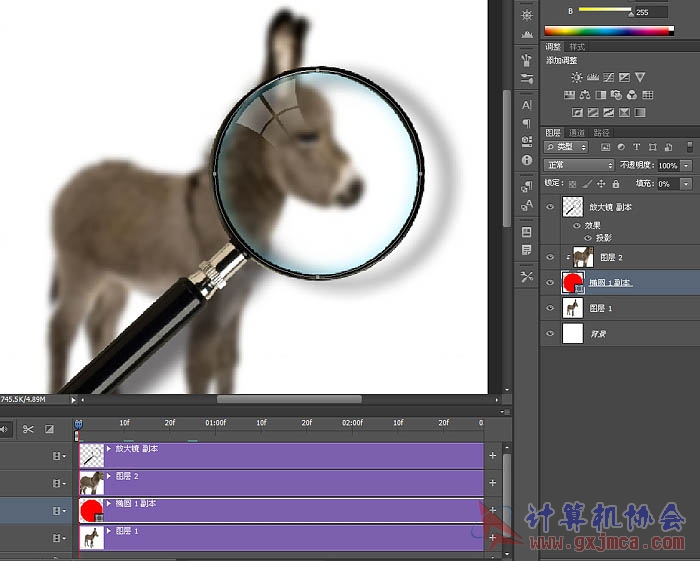This screenshot has width=700, height=561.
Task: Switch to the 通道 channels tab
Action: 577,133
